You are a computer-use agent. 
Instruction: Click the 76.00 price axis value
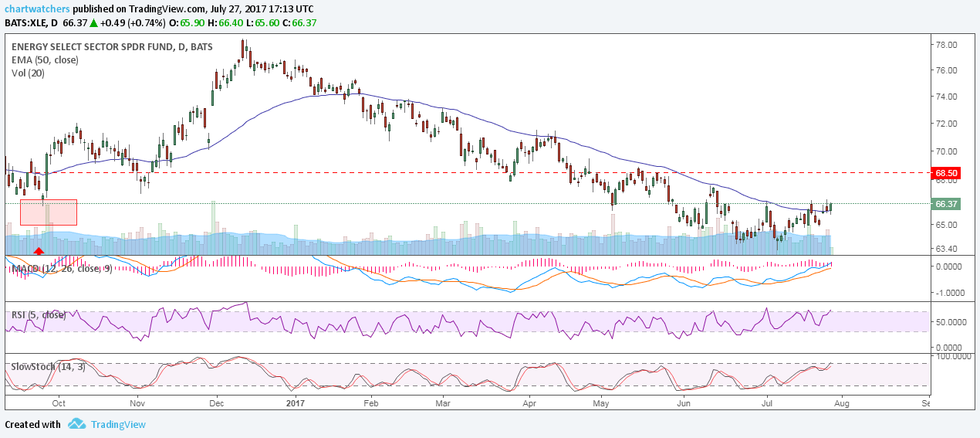pos(946,70)
